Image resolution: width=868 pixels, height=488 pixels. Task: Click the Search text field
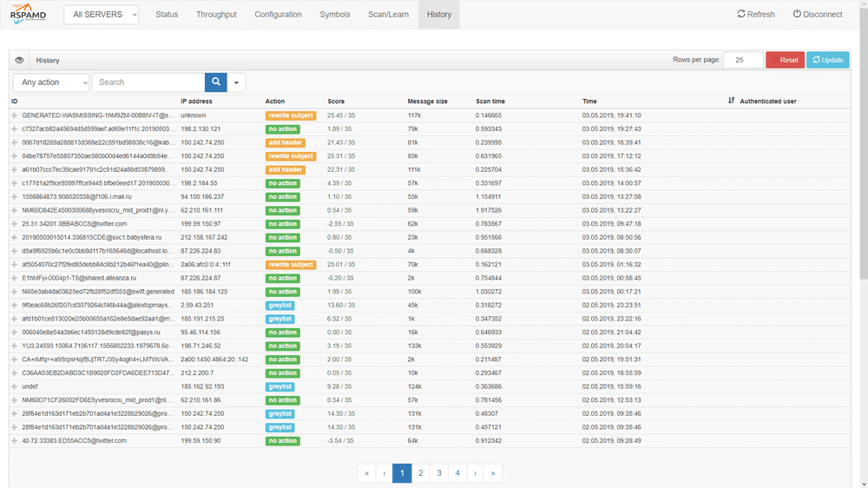148,82
